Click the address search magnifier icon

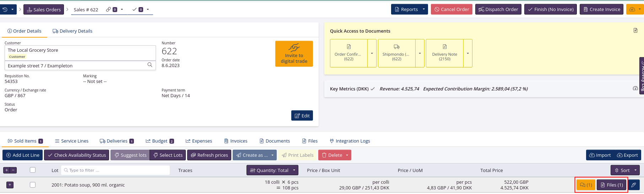(150, 65)
